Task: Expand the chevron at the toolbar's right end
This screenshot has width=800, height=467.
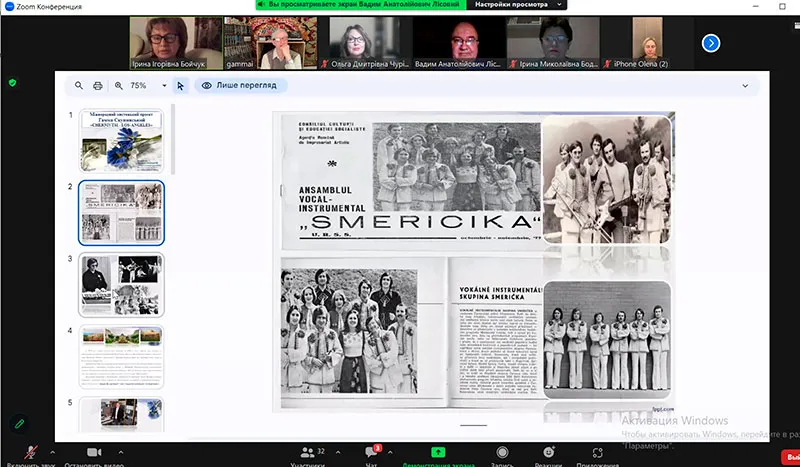Action: pos(744,86)
